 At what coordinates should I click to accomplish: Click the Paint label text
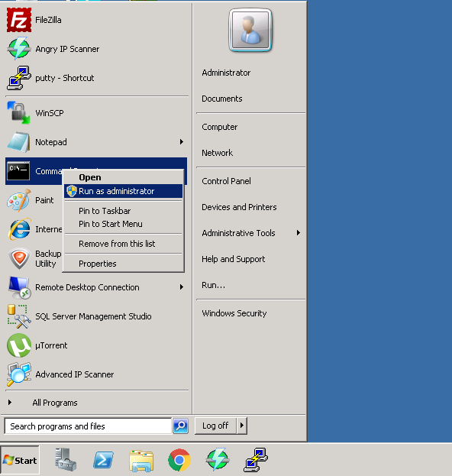(44, 200)
